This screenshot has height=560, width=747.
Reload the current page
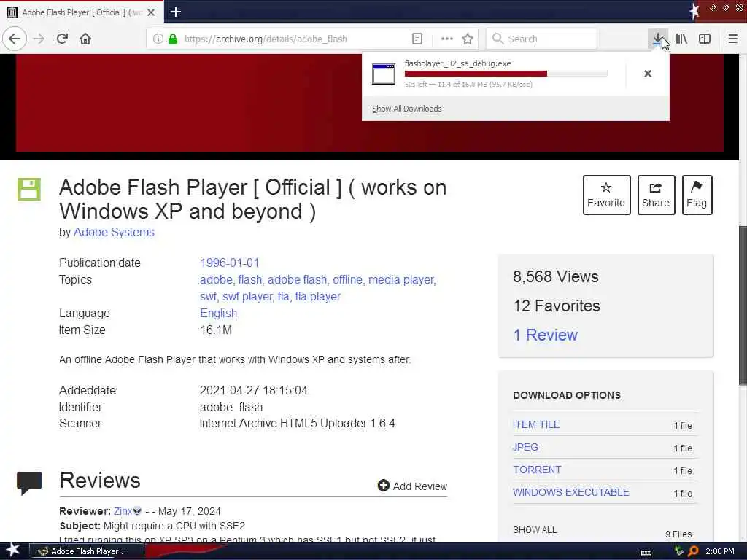click(x=63, y=39)
